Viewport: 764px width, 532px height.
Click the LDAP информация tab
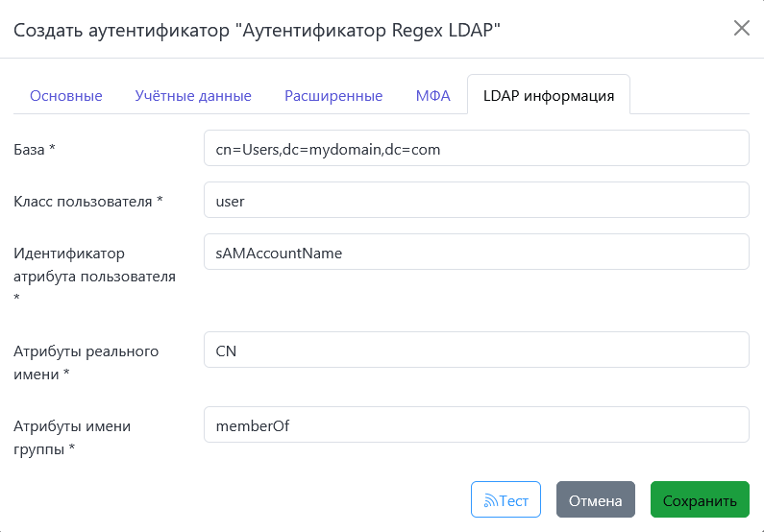[548, 96]
